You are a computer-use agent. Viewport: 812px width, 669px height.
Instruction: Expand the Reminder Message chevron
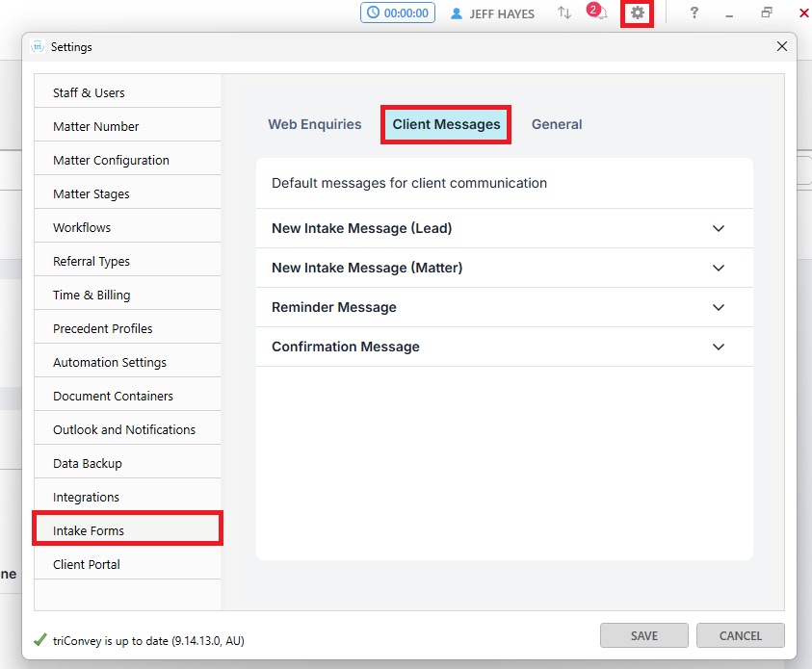click(719, 307)
